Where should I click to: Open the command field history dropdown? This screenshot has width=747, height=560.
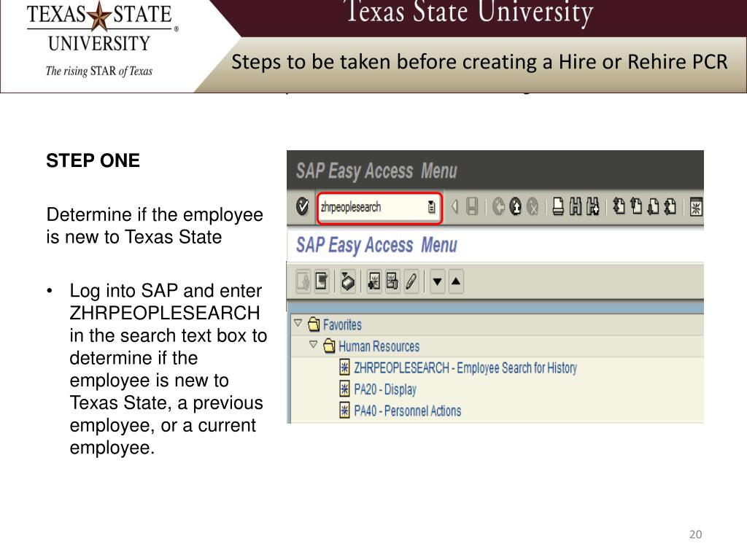[x=431, y=207]
